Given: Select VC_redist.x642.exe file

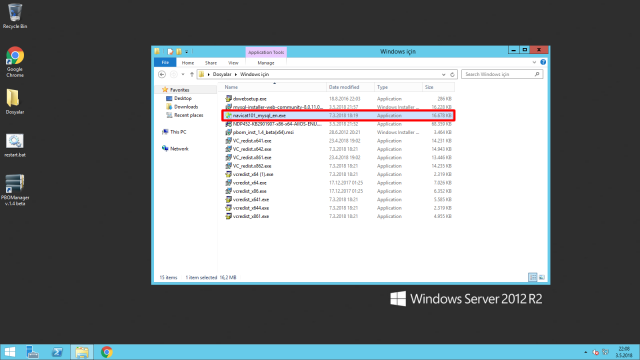Looking at the screenshot, I should pyautogui.click(x=338, y=149).
